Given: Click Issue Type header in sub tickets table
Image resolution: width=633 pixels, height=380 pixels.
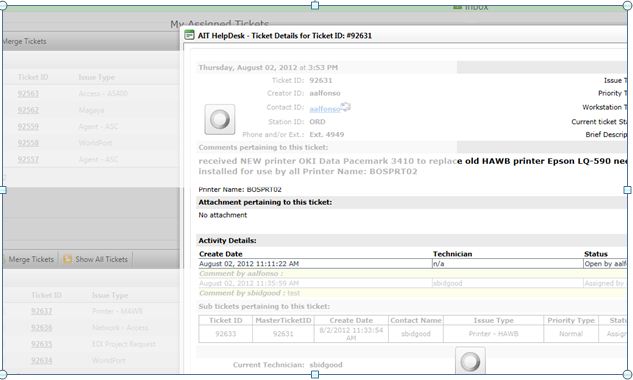Looking at the screenshot, I should point(494,320).
